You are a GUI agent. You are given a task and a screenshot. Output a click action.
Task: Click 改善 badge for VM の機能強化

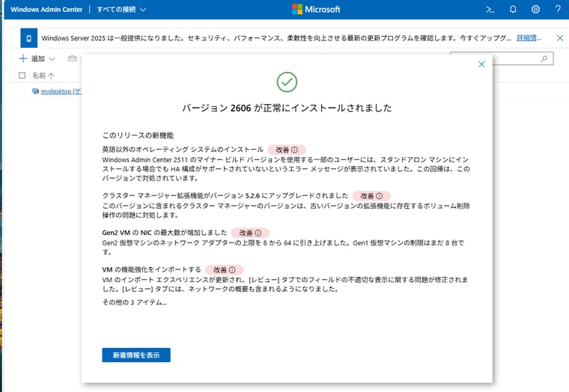(225, 270)
